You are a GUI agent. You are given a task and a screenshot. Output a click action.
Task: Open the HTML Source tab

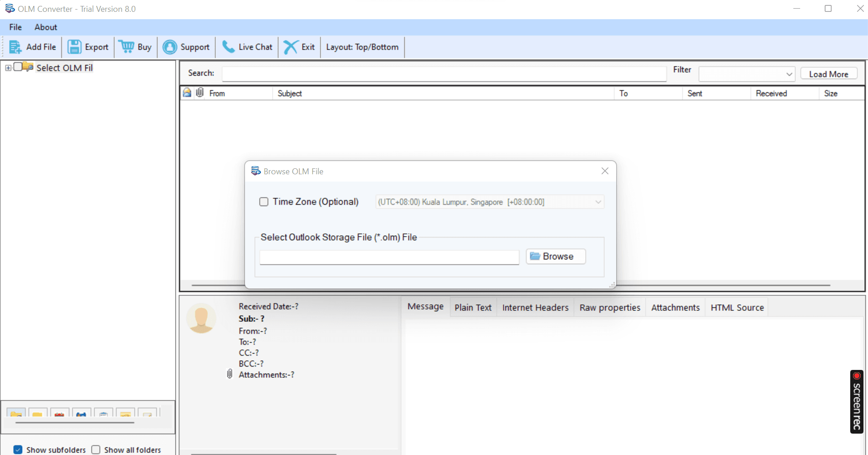737,308
